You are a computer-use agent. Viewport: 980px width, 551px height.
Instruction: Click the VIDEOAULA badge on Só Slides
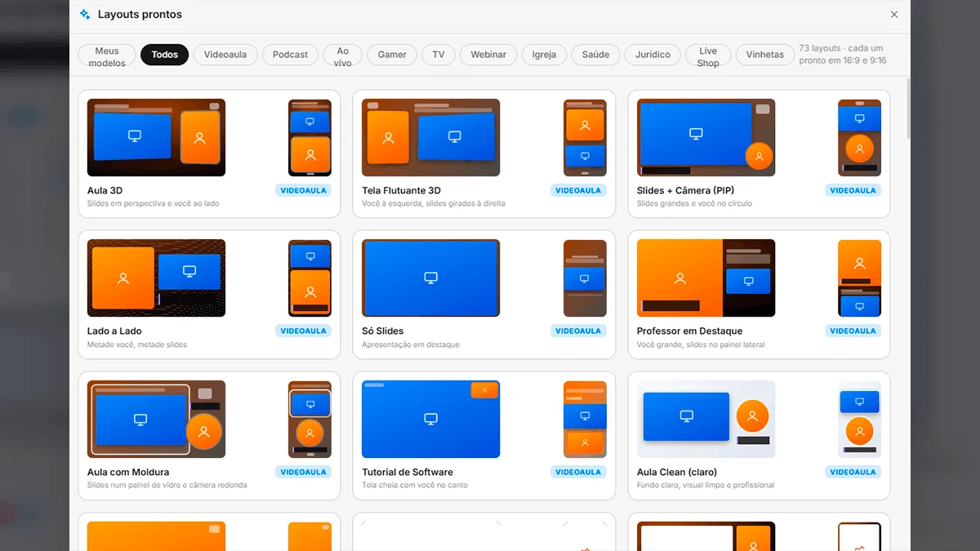(578, 331)
